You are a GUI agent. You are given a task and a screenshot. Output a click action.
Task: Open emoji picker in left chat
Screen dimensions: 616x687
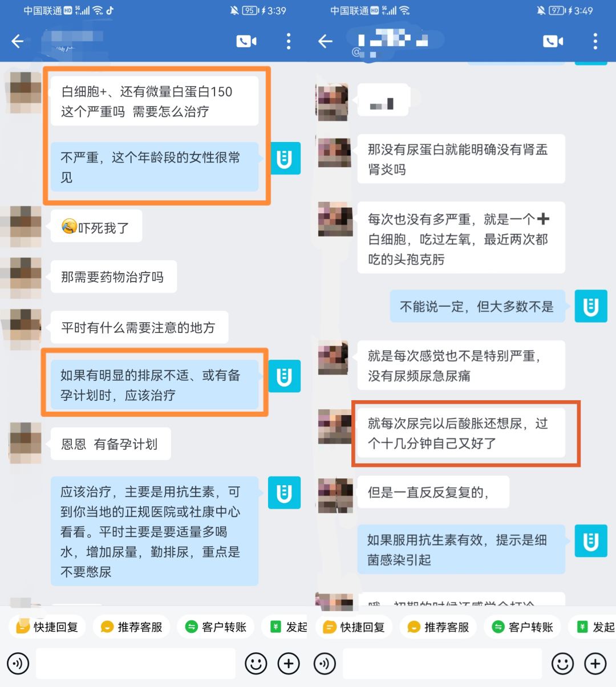256,664
